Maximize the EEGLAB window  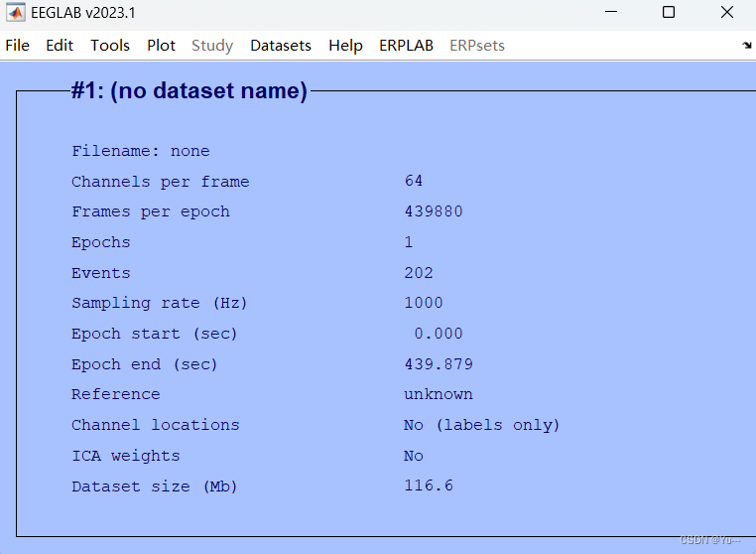[669, 12]
